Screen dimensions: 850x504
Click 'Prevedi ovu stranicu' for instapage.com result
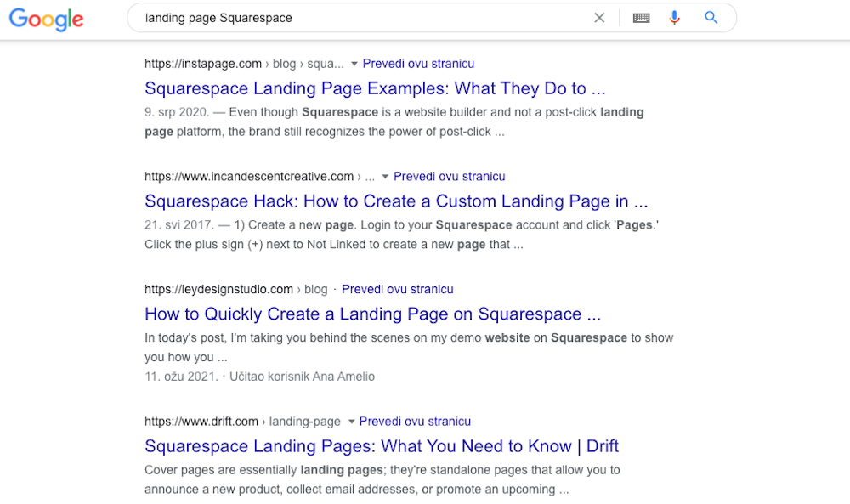pos(418,64)
